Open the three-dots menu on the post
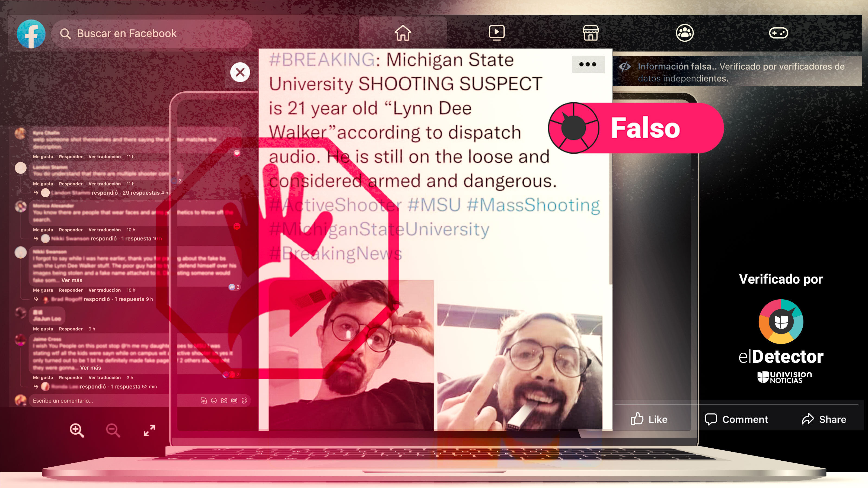 (x=588, y=65)
